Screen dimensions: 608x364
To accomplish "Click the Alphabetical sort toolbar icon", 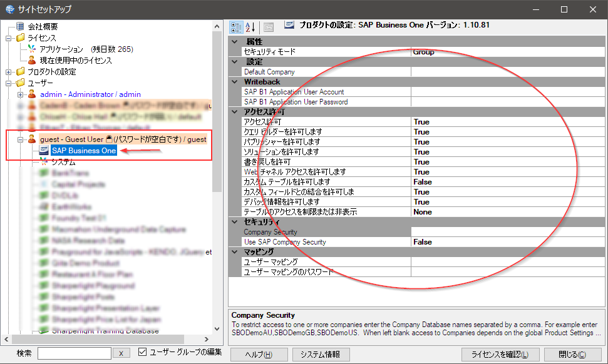I will tap(250, 27).
